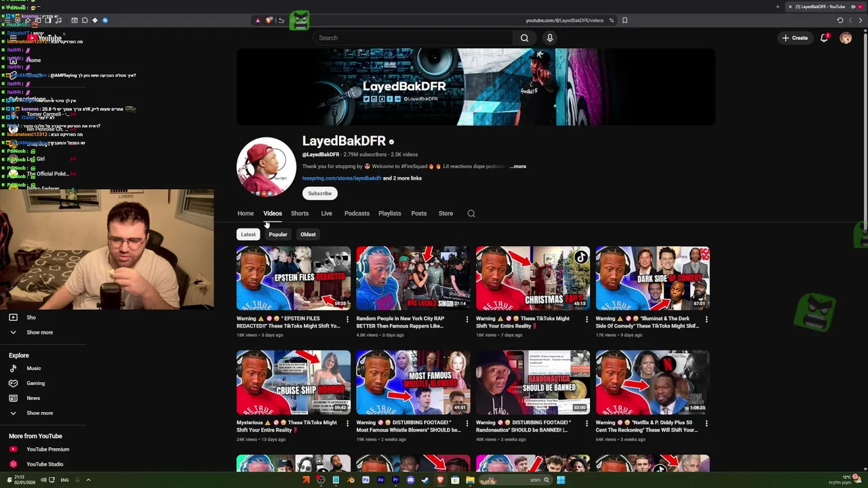Open options menu for Random People NYC video
This screenshot has height=488, width=868.
(x=467, y=319)
